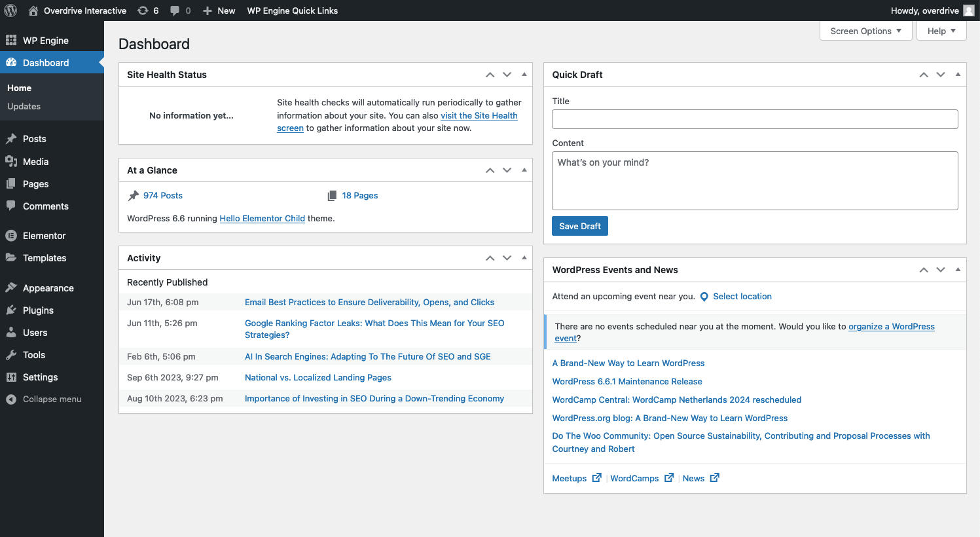Open AI In Search Engines post link
Screen dimensions: 980x537
[368, 357]
